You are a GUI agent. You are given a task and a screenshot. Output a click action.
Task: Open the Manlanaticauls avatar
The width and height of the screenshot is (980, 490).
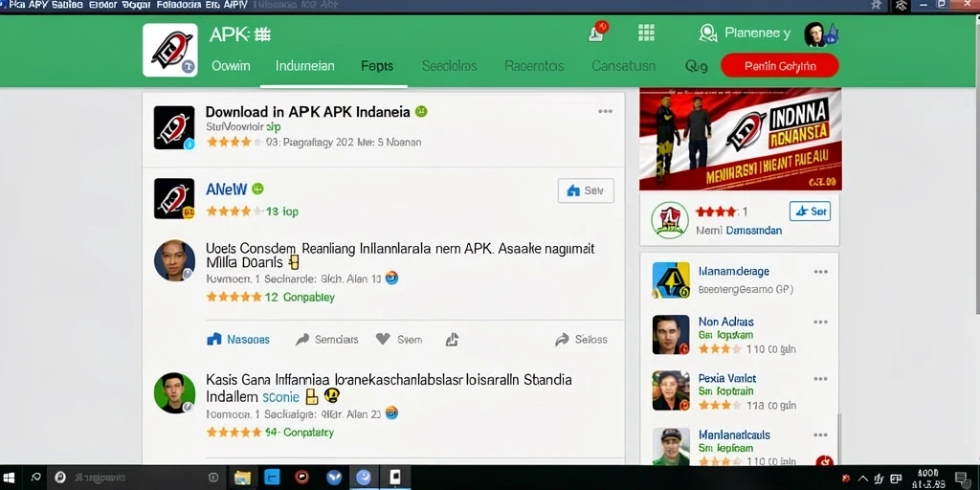point(671,446)
